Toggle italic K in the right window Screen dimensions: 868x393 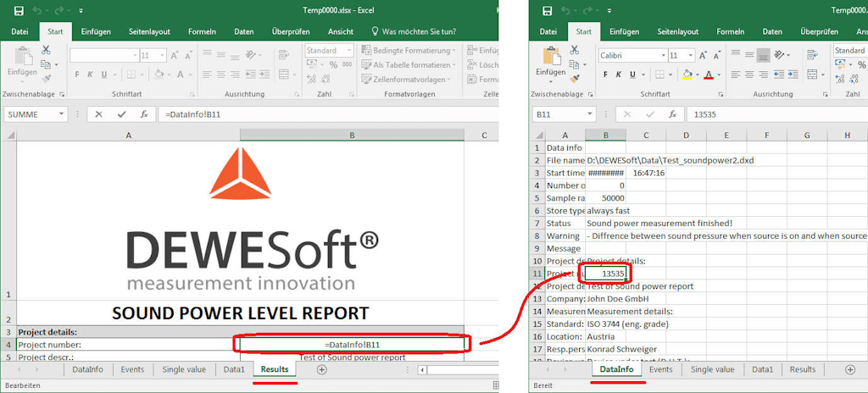[618, 75]
